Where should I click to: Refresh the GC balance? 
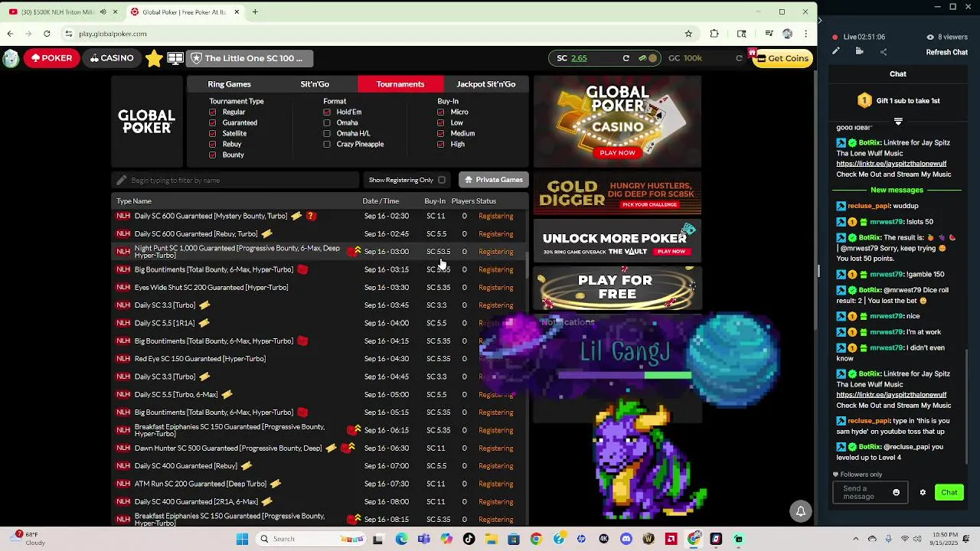click(739, 58)
